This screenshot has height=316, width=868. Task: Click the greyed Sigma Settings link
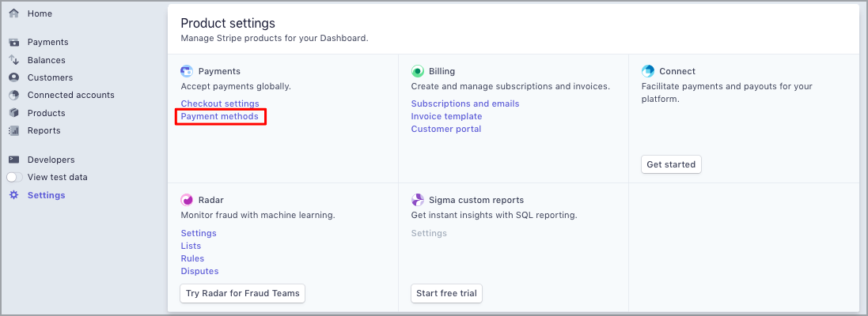pyautogui.click(x=429, y=233)
